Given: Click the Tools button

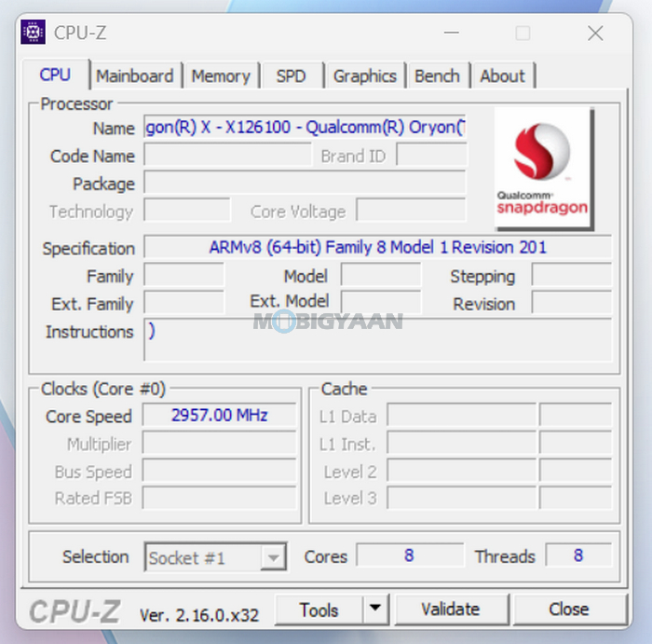Looking at the screenshot, I should 319,610.
